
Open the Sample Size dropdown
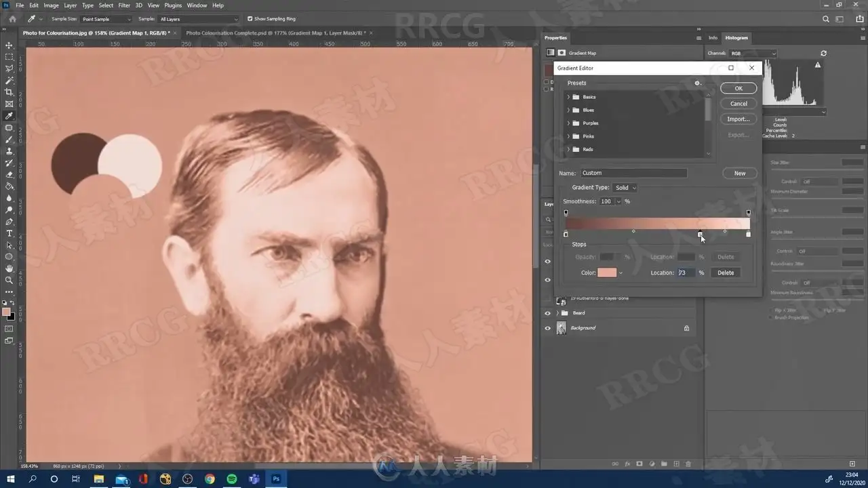click(107, 19)
